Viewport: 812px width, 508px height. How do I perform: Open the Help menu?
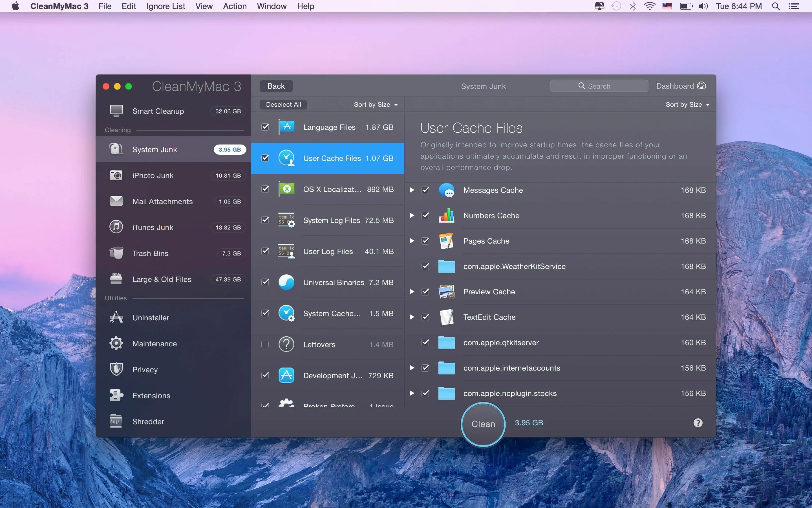pyautogui.click(x=306, y=6)
